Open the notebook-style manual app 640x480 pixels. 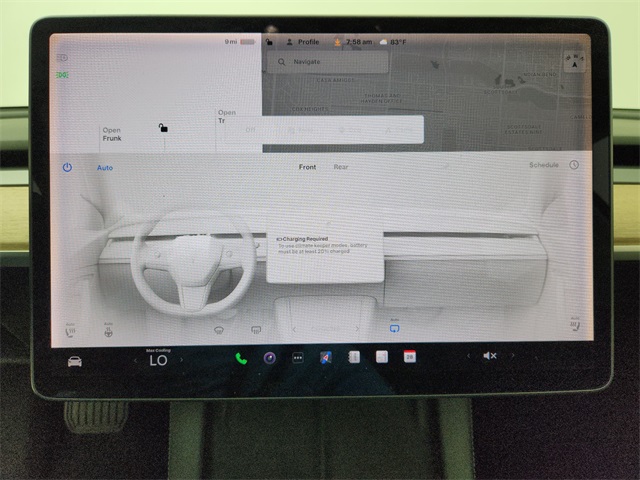(x=354, y=357)
